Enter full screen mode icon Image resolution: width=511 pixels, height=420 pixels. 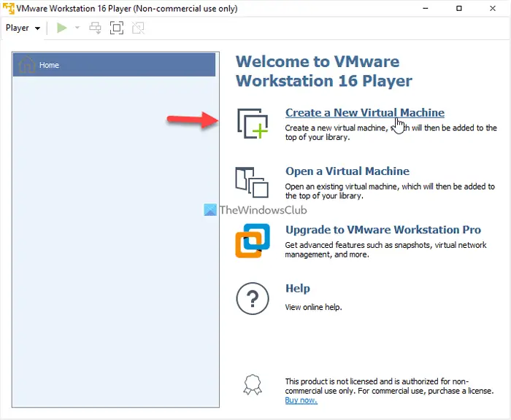point(117,28)
